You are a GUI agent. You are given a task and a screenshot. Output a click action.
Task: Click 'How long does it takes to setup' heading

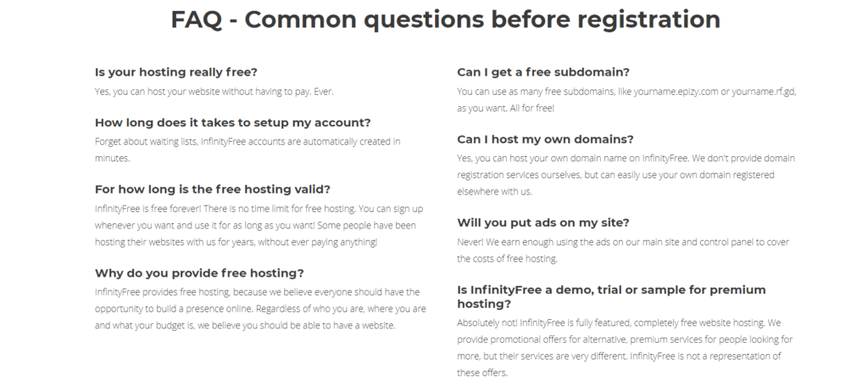(232, 122)
